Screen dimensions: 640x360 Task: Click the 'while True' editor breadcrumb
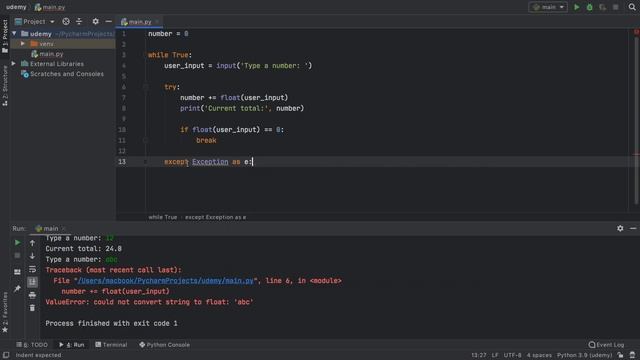point(162,217)
